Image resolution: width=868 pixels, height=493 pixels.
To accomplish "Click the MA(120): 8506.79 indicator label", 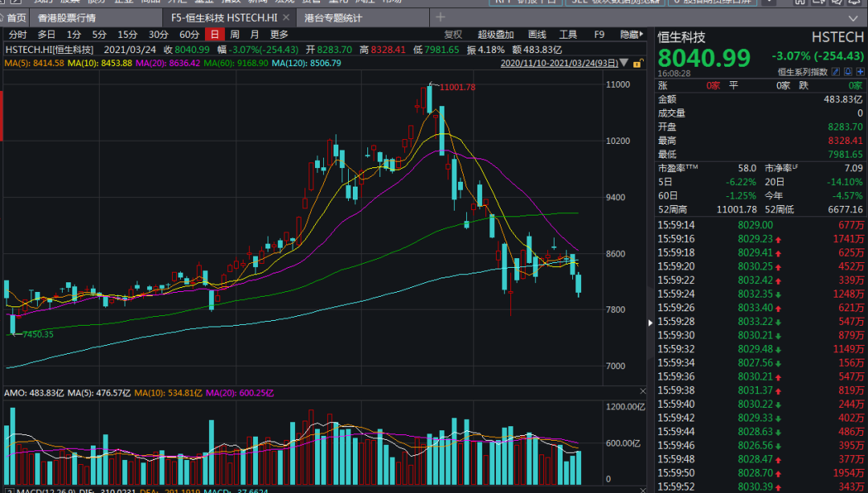I will [306, 64].
